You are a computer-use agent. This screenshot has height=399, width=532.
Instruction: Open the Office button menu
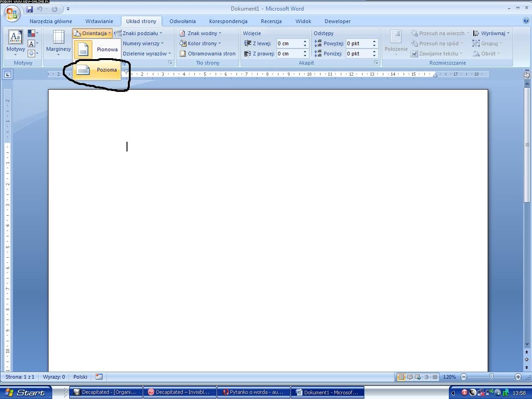pyautogui.click(x=12, y=13)
